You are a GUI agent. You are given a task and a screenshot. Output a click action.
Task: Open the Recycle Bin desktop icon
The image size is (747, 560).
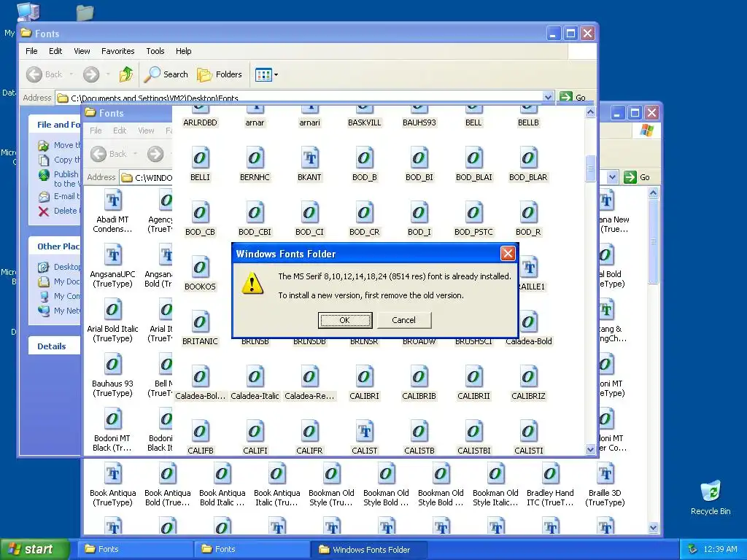(x=711, y=497)
